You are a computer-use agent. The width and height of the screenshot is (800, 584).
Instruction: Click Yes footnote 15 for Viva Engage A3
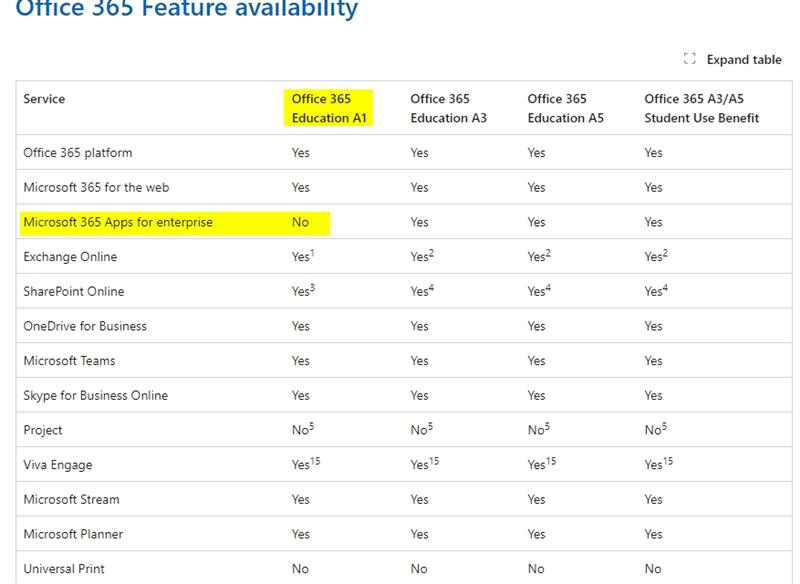(x=424, y=464)
